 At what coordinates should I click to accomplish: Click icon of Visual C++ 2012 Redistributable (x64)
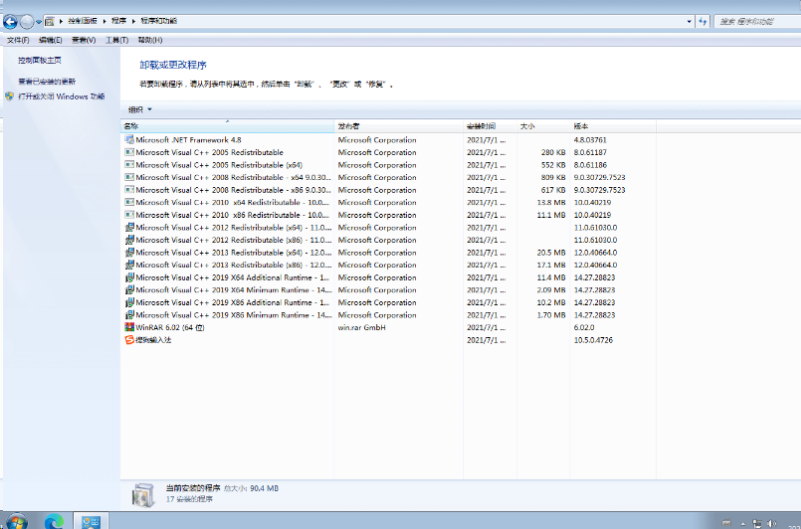pyautogui.click(x=129, y=227)
